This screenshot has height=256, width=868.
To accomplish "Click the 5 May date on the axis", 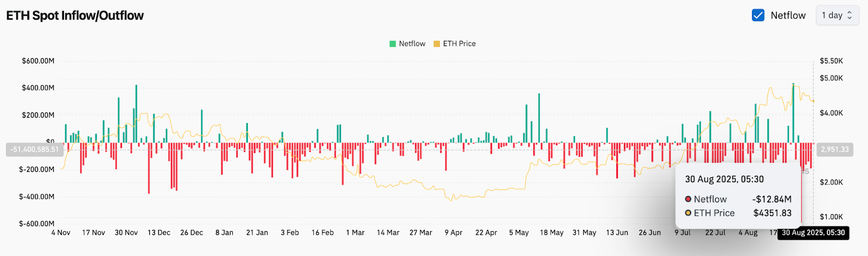I will pos(519,233).
